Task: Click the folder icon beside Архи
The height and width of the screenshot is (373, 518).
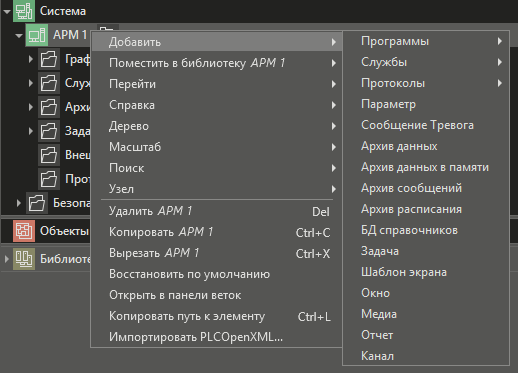Action: [x=49, y=107]
